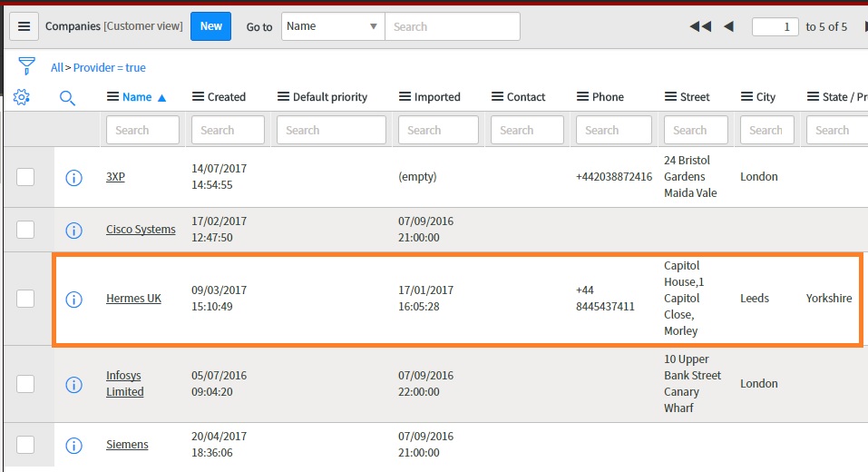Click the All breadcrumb filter link
868x472 pixels.
[x=56, y=67]
